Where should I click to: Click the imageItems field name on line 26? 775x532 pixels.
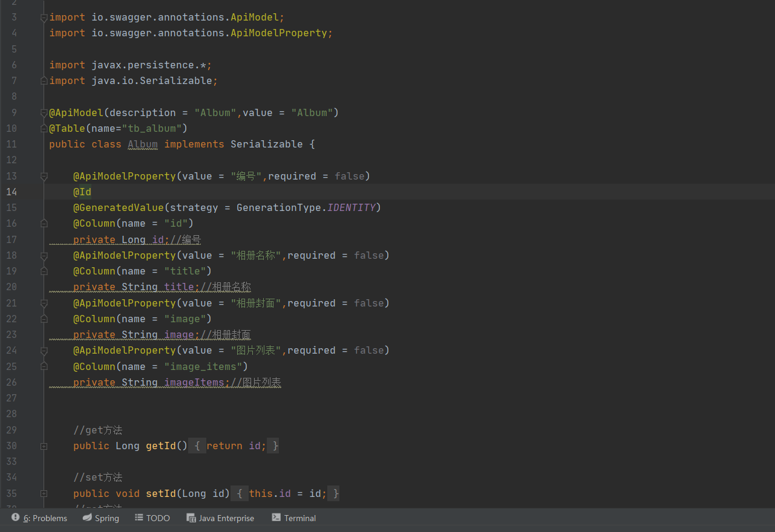pyautogui.click(x=194, y=382)
